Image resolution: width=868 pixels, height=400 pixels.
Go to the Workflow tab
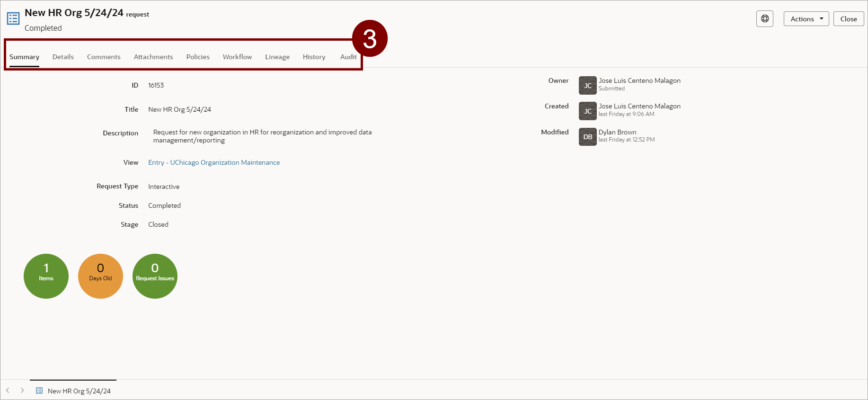pos(237,57)
